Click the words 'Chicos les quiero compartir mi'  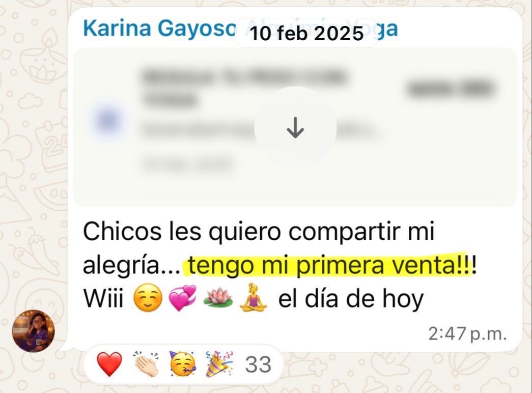tap(259, 233)
